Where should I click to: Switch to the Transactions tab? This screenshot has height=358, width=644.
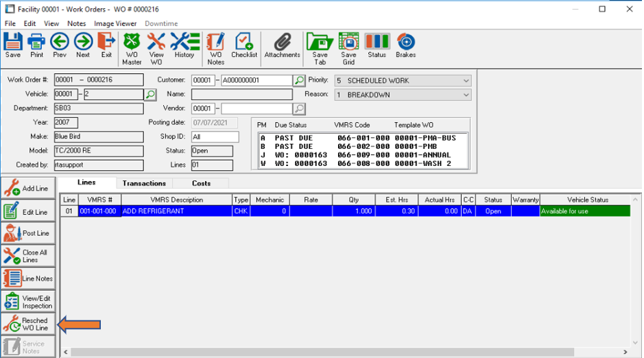(144, 183)
